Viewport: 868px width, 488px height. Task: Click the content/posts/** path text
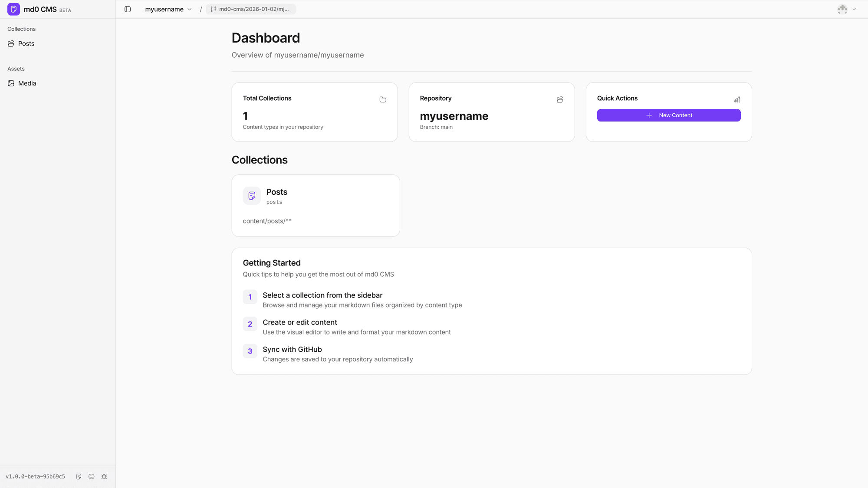pos(267,221)
